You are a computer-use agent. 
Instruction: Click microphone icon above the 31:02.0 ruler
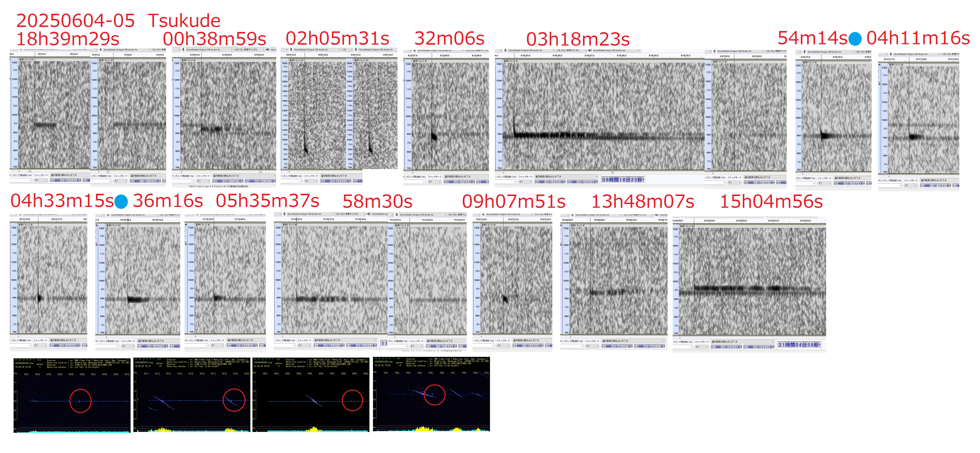pyautogui.click(x=101, y=49)
